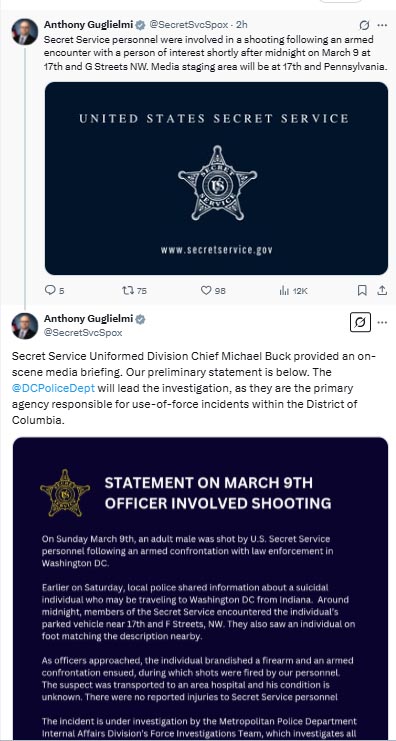Retweet the first Secret Service post
Viewport: 396px width, 741px height.
(134, 291)
